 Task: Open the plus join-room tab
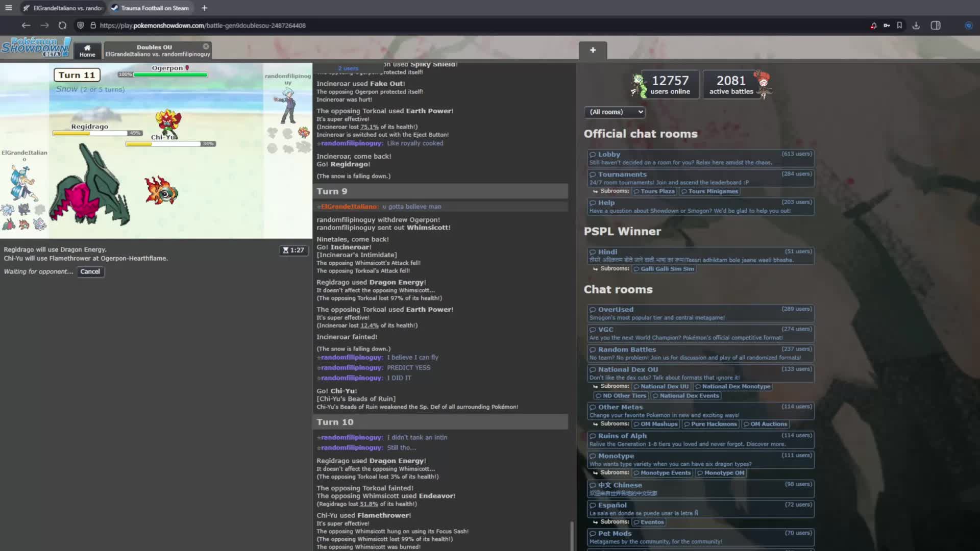tap(593, 50)
